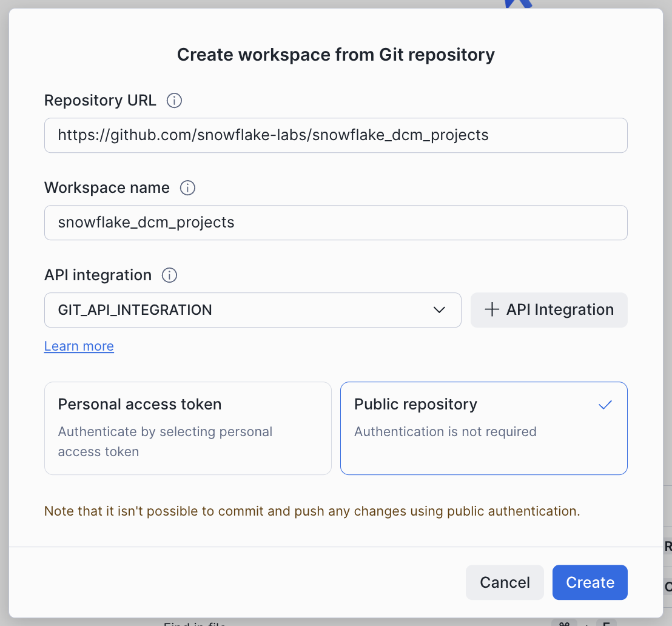
Task: Open the Learn more link
Action: coord(78,346)
